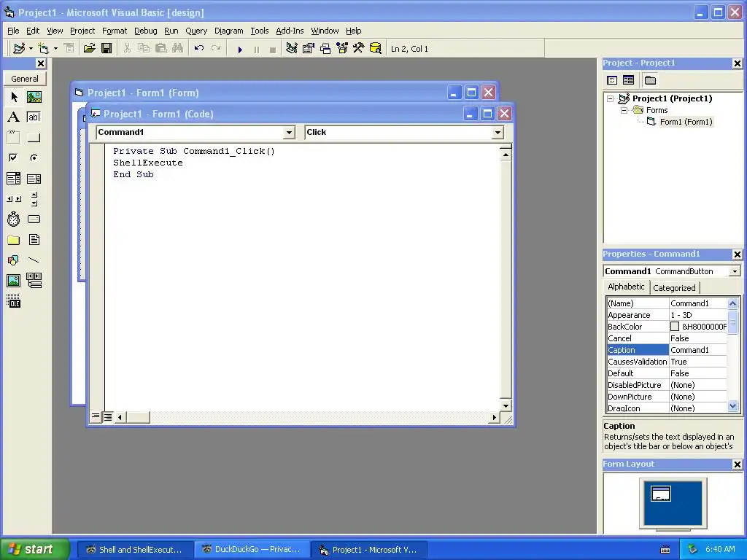
Task: Select the OptionButton control tool
Action: click(x=34, y=157)
